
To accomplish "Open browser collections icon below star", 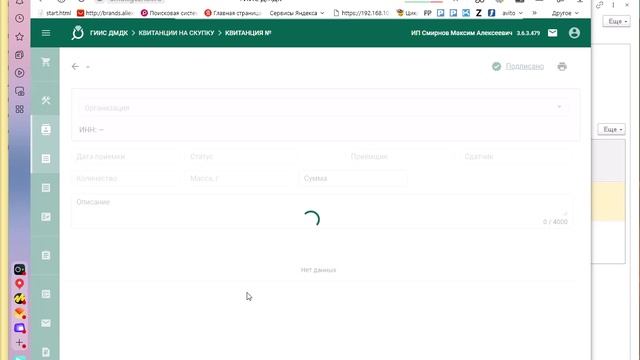I will point(19,55).
